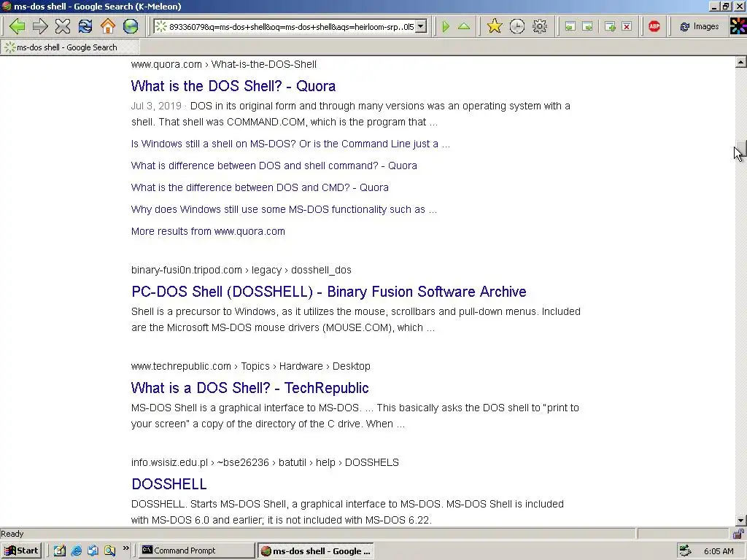Click the Outlook Express quick launch icon
This screenshot has height=560, width=747.
pyautogui.click(x=93, y=551)
